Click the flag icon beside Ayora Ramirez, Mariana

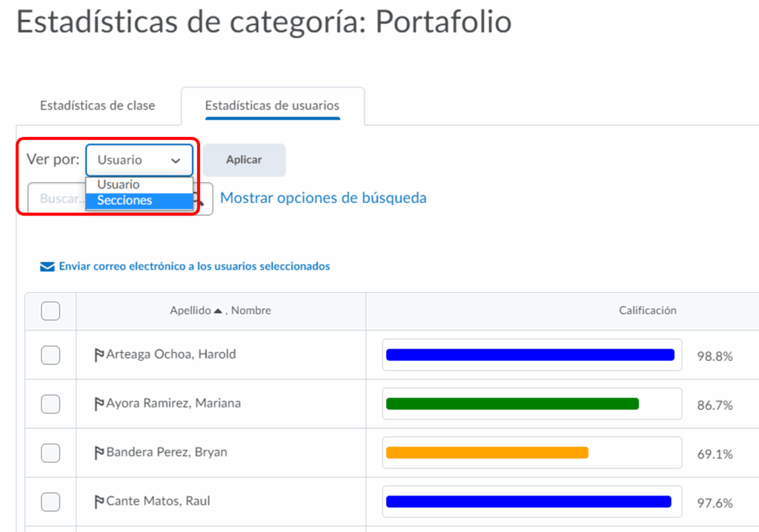pyautogui.click(x=99, y=404)
